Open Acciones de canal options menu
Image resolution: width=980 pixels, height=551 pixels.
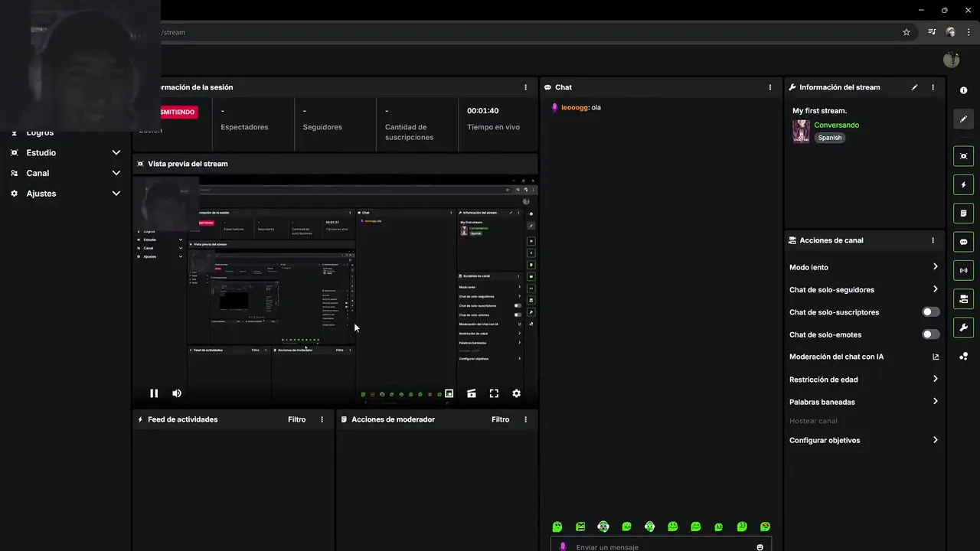click(x=933, y=240)
